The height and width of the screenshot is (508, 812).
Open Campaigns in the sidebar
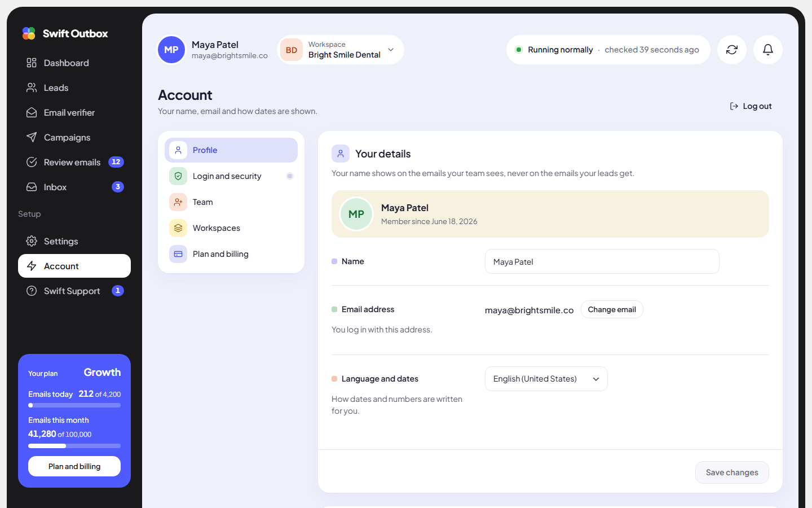74,137
